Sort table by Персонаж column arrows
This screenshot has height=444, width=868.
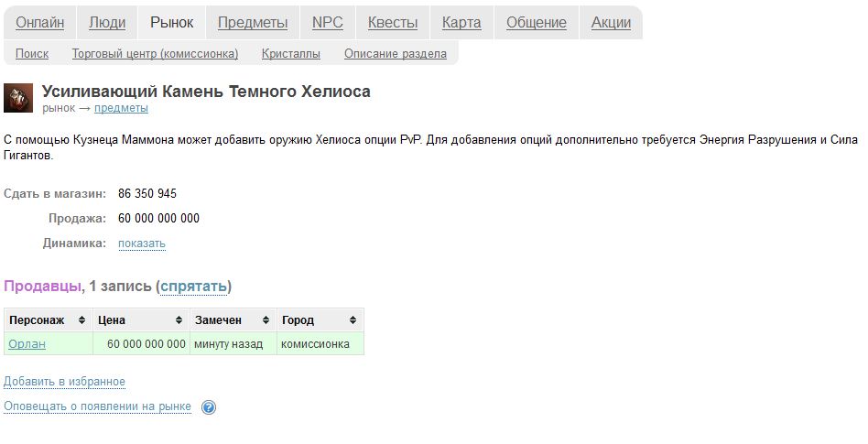point(82,320)
